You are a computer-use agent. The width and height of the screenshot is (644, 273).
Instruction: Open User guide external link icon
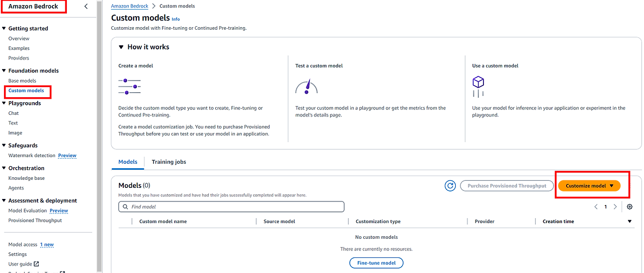36,264
